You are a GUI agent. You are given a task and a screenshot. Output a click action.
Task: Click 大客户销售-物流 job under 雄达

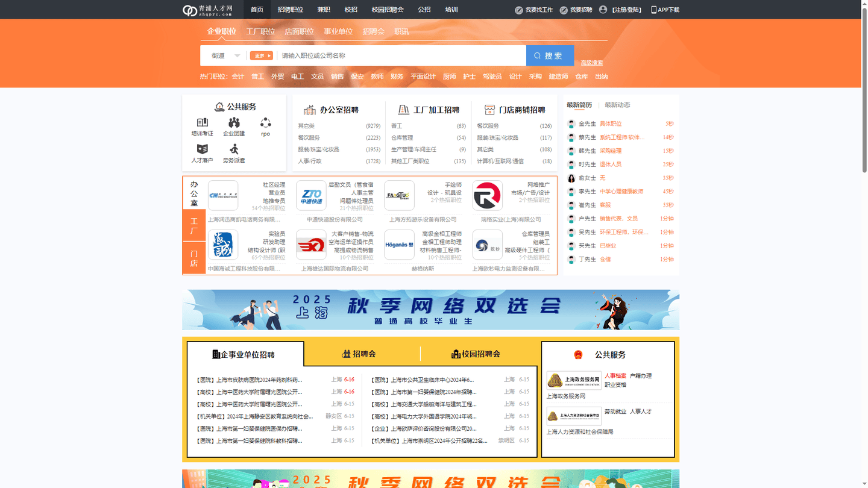pyautogui.click(x=352, y=234)
